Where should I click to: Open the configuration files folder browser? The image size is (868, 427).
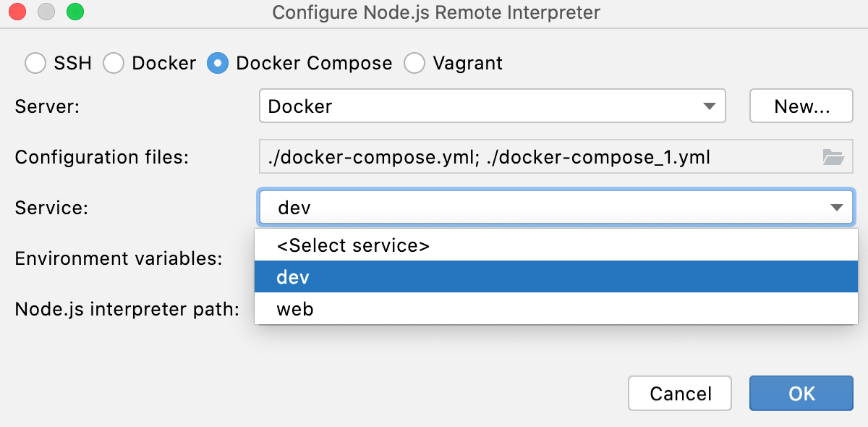point(834,156)
